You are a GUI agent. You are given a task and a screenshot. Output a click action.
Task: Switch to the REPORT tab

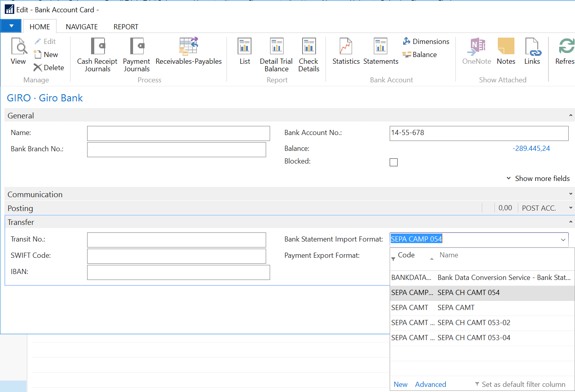point(126,27)
